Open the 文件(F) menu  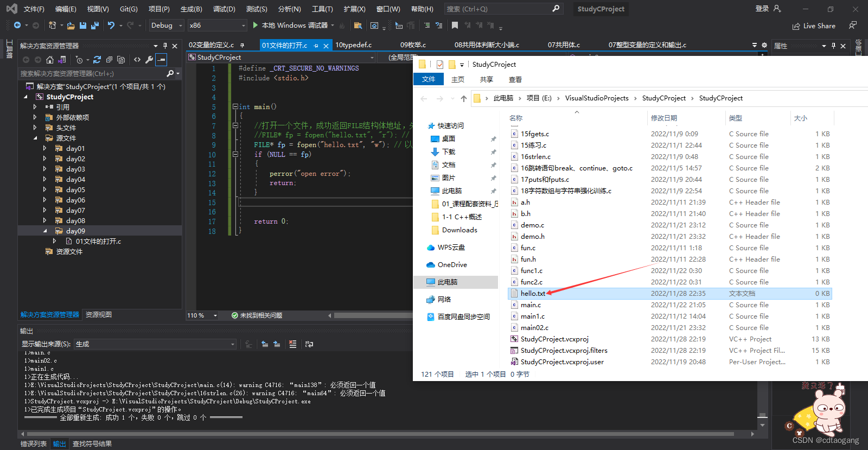(34, 9)
